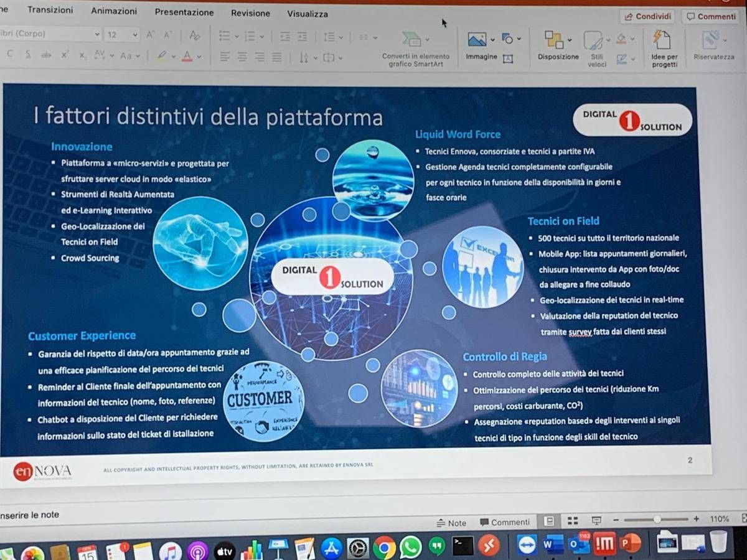Apply the text highlight color
747x560 pixels.
point(161,56)
